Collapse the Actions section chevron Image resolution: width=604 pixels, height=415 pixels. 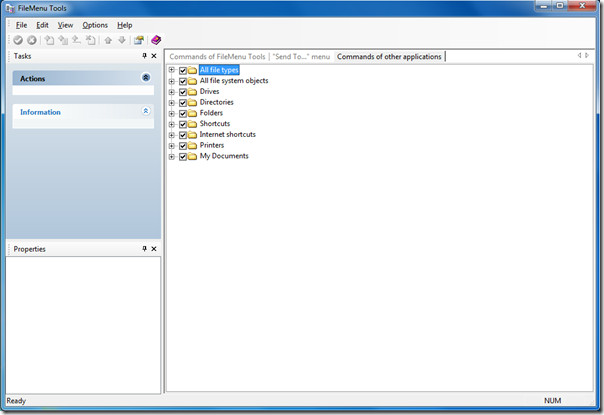pos(146,77)
